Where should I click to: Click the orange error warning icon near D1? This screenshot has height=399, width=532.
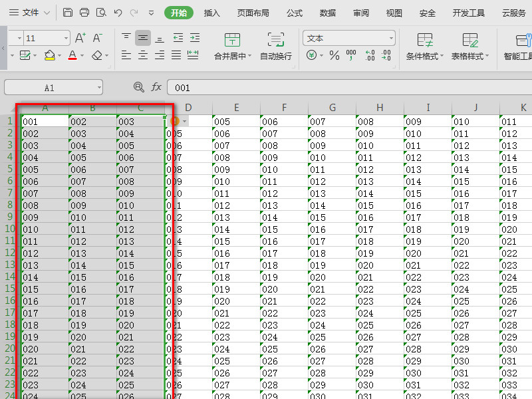coord(175,121)
